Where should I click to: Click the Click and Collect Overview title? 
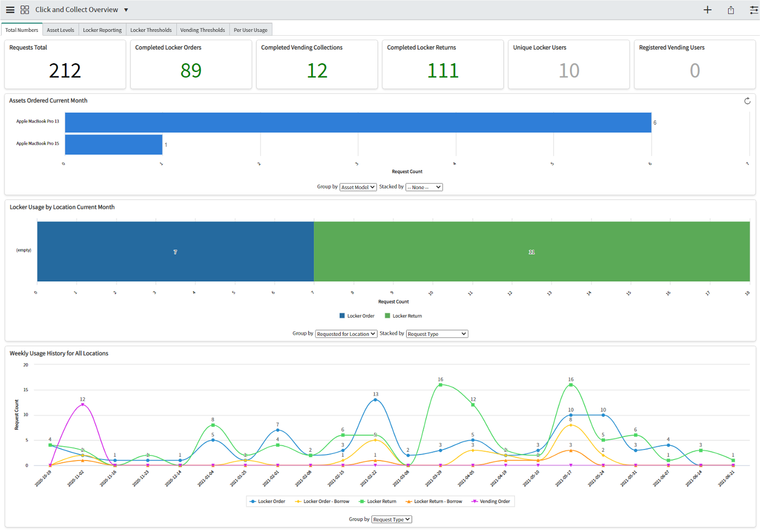[x=76, y=10]
